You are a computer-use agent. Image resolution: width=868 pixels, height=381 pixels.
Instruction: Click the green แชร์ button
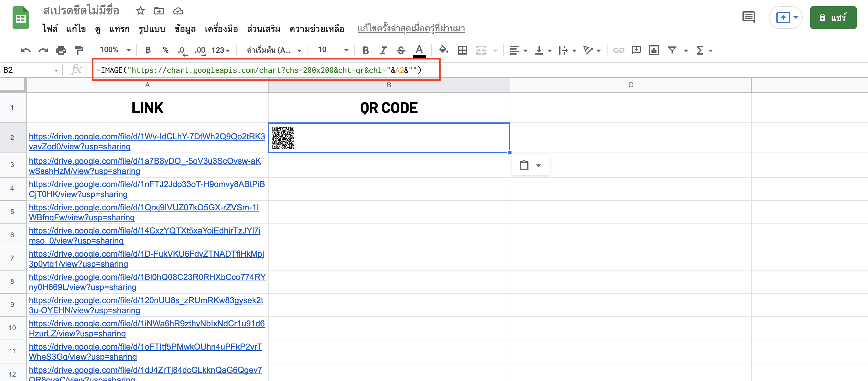click(833, 18)
